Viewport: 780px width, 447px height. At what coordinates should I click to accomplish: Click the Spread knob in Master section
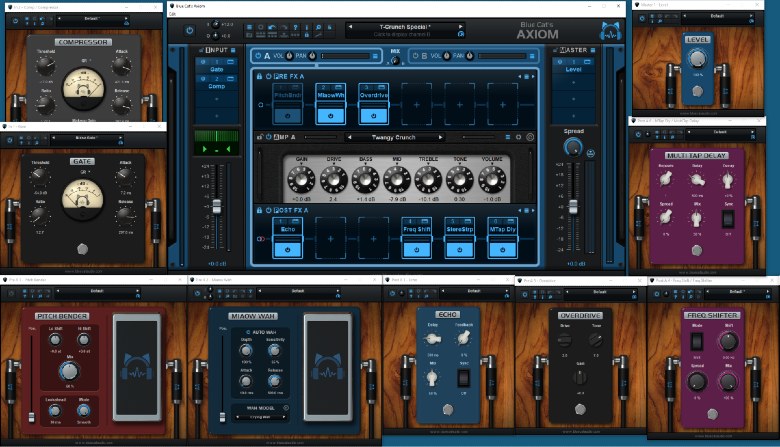tap(573, 147)
